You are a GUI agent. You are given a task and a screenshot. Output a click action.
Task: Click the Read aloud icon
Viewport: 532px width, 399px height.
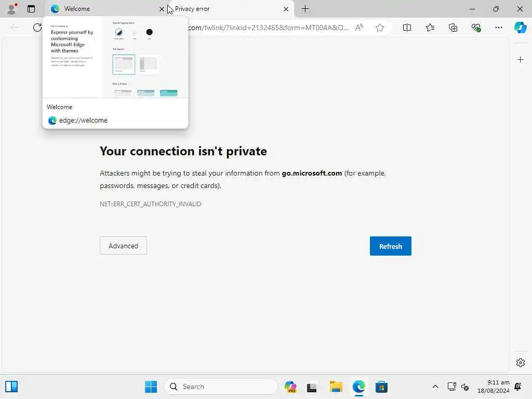[x=359, y=28]
